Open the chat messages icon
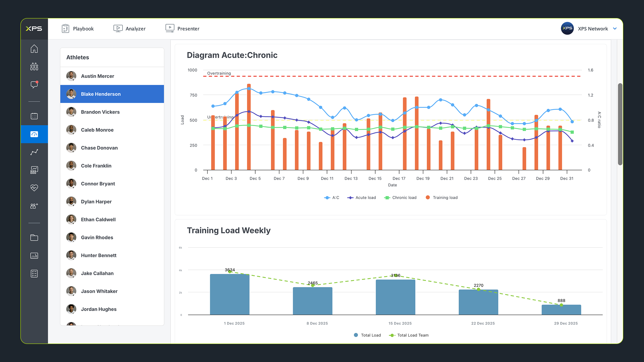Image resolution: width=644 pixels, height=362 pixels. point(34,84)
